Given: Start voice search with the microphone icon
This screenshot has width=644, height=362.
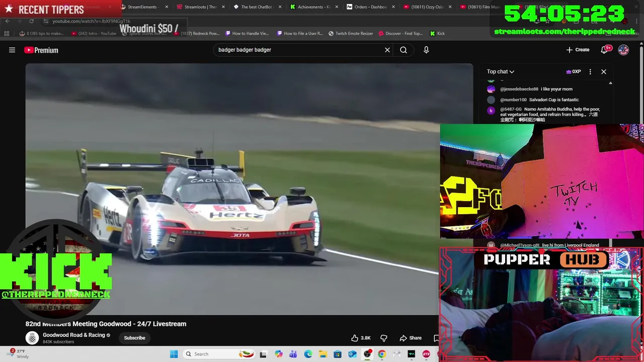Looking at the screenshot, I should (426, 50).
